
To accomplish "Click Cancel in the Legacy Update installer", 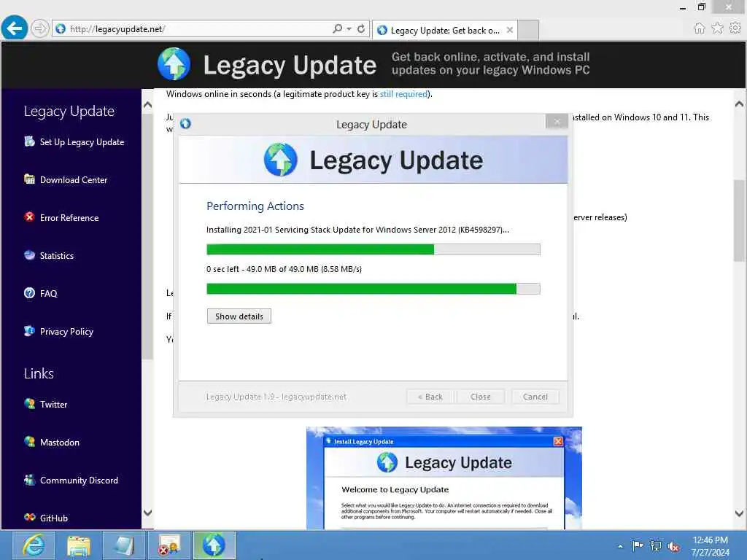I will click(x=535, y=397).
